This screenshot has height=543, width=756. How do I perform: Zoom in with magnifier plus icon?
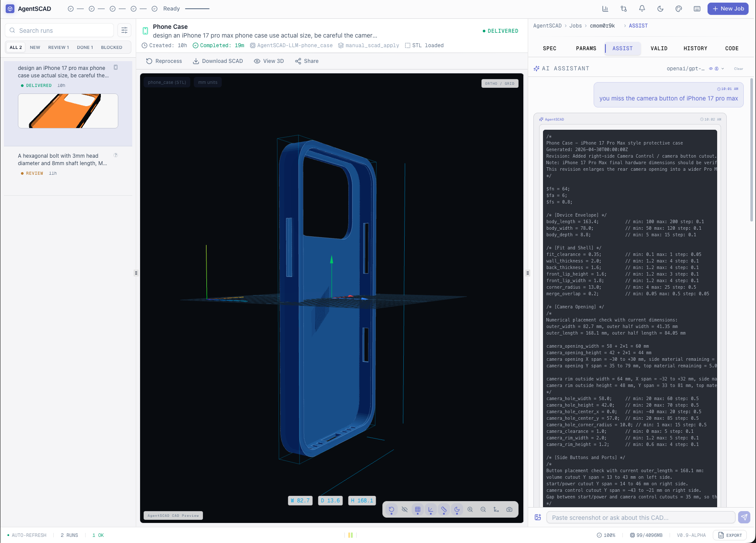click(470, 509)
